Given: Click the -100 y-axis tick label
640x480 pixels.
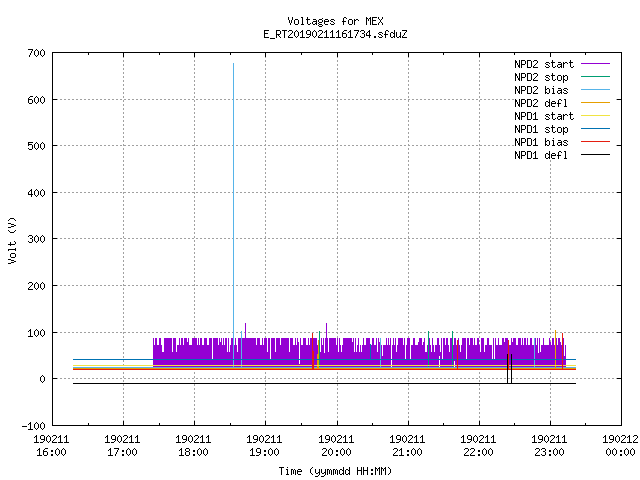Looking at the screenshot, I should pos(33,426).
